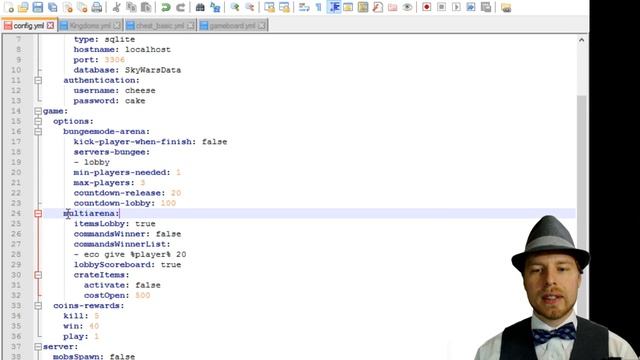Collapse the crateItems fold on line 30
Image resolution: width=640 pixels, height=360 pixels.
tap(38, 275)
